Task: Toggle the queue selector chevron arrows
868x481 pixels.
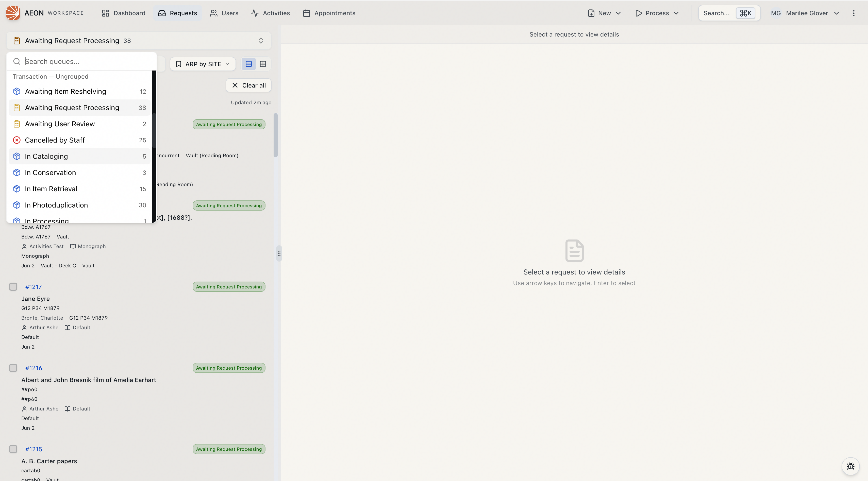Action: (261, 40)
